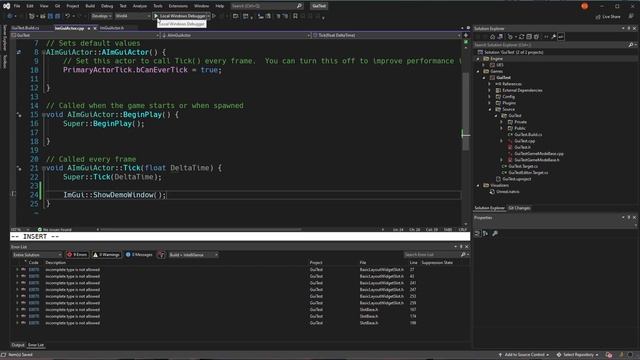
Task: Click Alphabetical sort icon in Properties panel
Action: pyautogui.click(x=485, y=233)
